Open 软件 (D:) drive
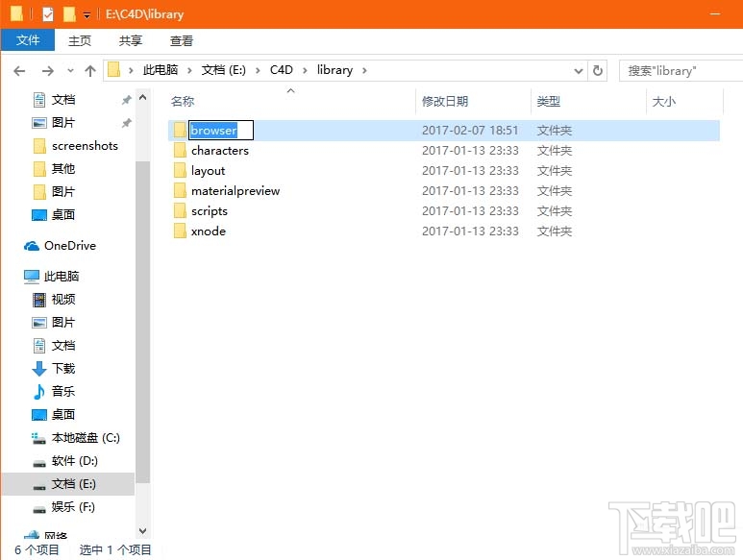The image size is (743, 560). tap(75, 461)
